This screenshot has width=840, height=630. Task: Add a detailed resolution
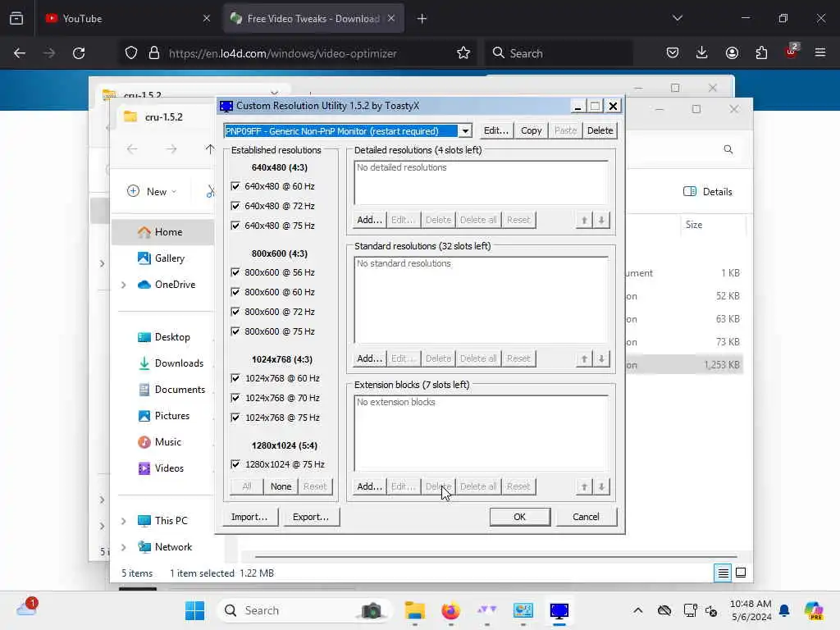click(x=369, y=220)
